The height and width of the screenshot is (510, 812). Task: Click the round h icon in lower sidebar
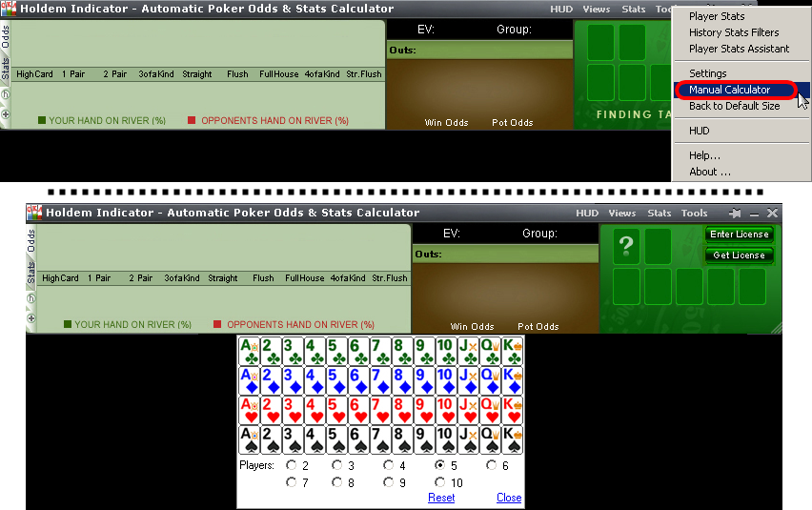[x=31, y=298]
